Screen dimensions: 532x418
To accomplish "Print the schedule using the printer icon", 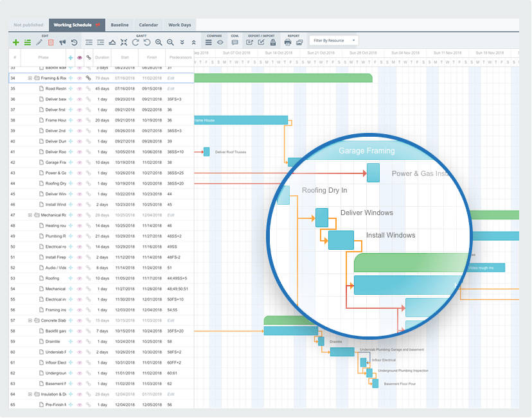I will [288, 42].
